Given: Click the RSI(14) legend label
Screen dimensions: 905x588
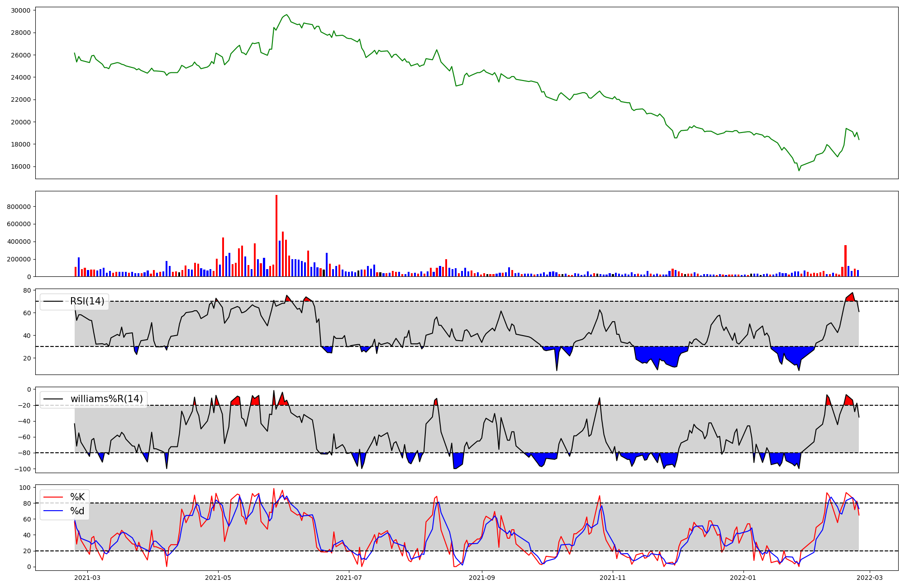Looking at the screenshot, I should (x=87, y=301).
